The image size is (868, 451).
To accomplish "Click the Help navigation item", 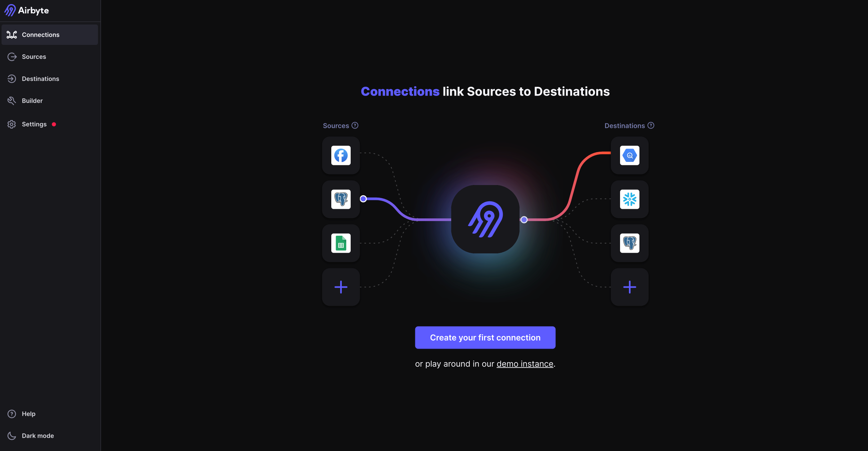I will coord(29,414).
